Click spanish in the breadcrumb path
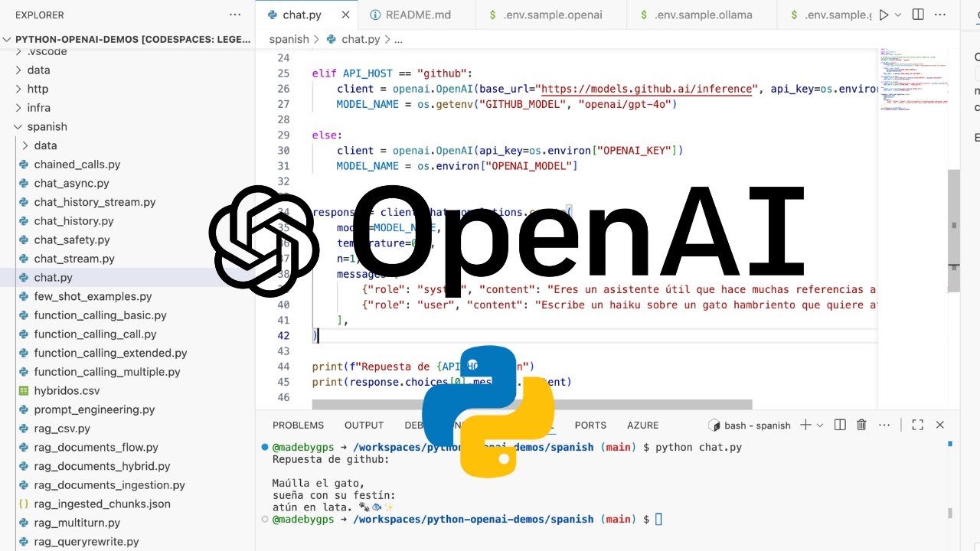 tap(289, 39)
